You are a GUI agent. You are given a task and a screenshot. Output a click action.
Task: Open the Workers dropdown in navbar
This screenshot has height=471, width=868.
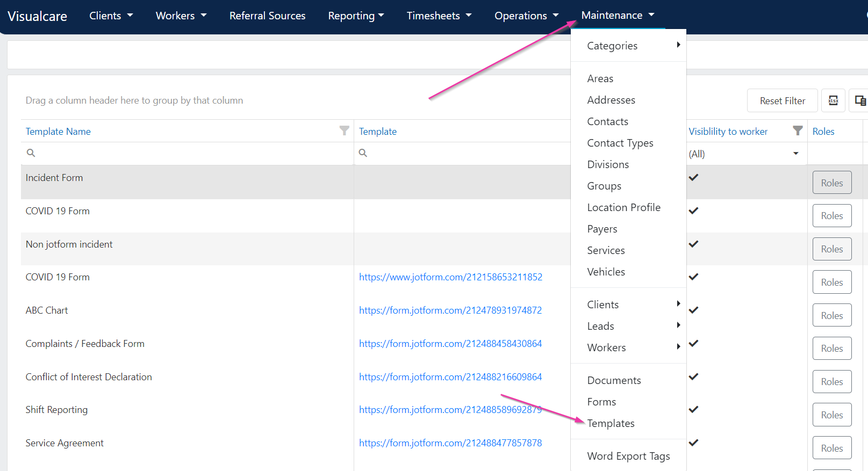point(181,16)
